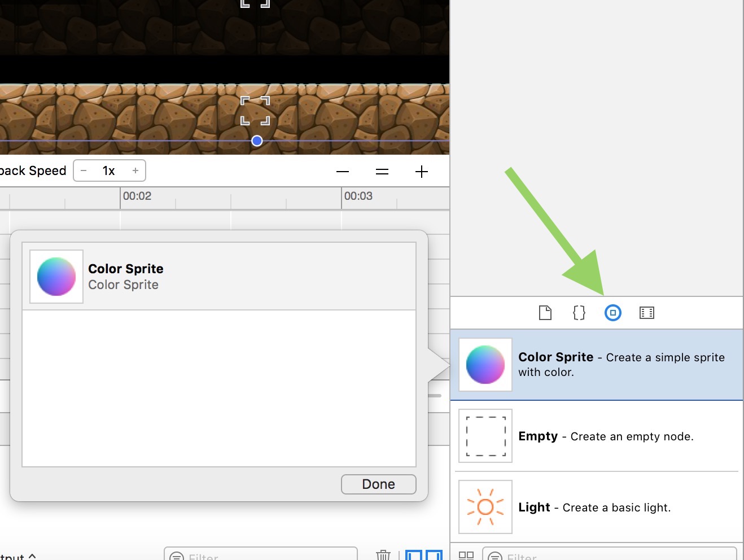Toggle library grid view icon

466,555
